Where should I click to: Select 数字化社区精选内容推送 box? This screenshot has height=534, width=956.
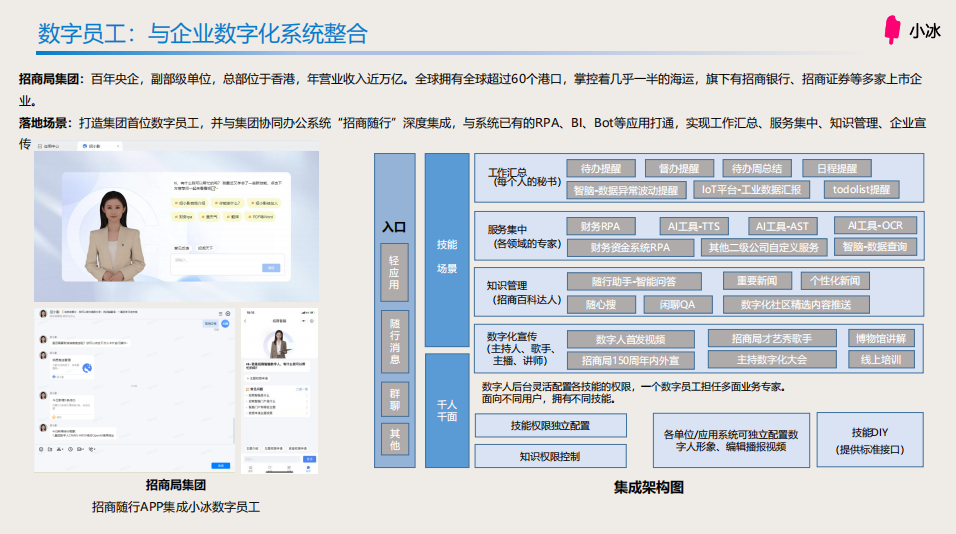796,304
